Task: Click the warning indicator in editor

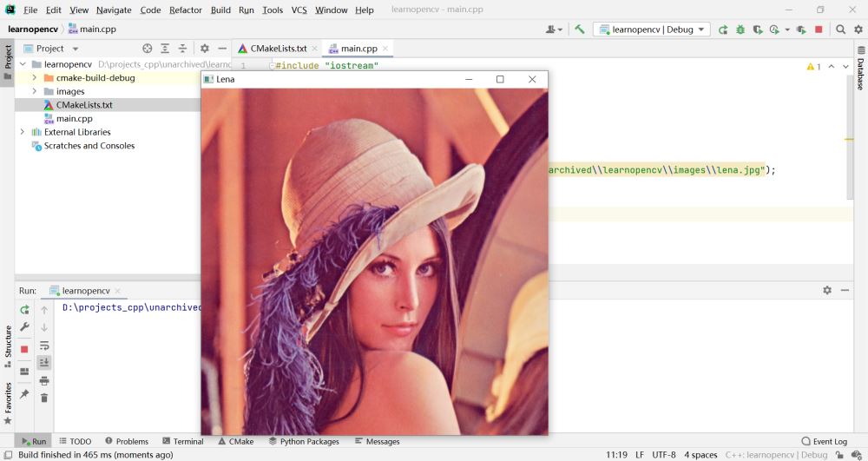Action: tap(814, 66)
